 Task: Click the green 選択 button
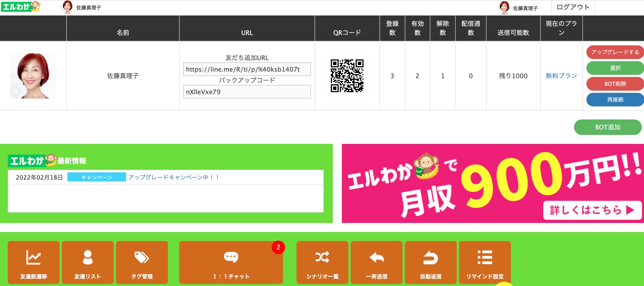point(615,68)
